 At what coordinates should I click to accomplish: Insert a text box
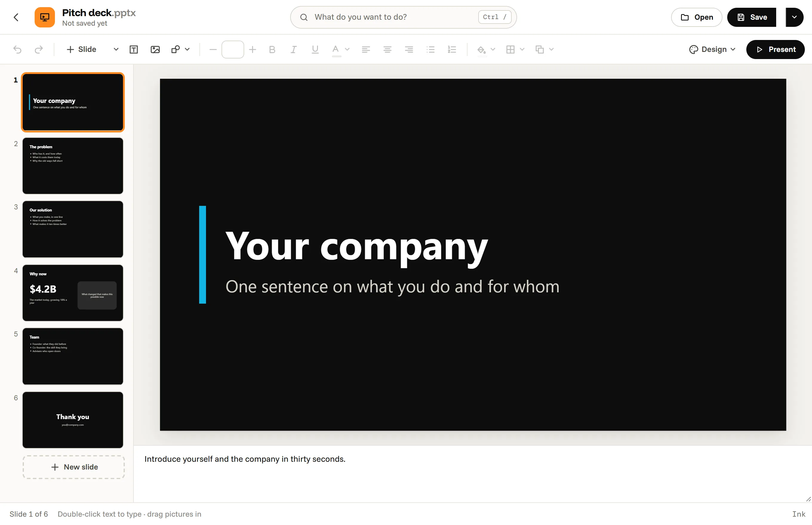134,50
